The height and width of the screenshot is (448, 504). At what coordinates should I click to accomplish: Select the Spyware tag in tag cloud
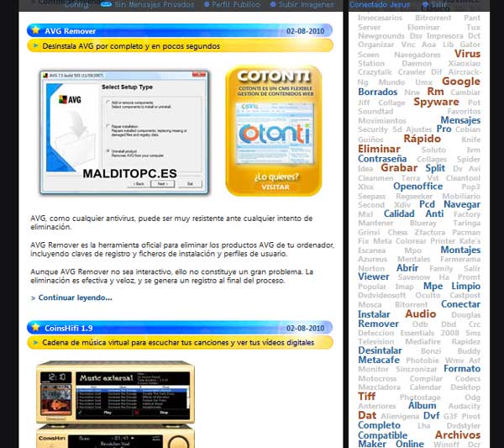[x=436, y=102]
